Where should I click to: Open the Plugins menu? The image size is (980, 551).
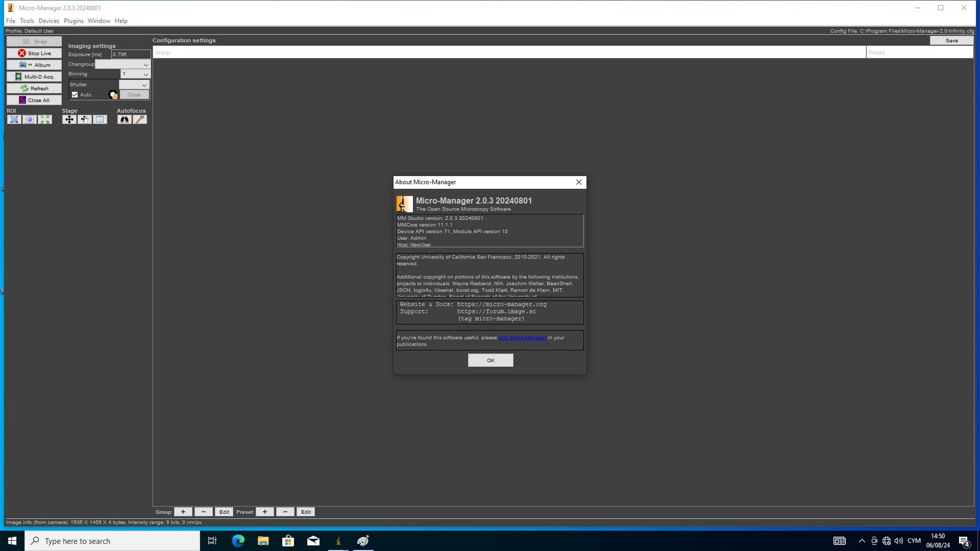point(73,21)
